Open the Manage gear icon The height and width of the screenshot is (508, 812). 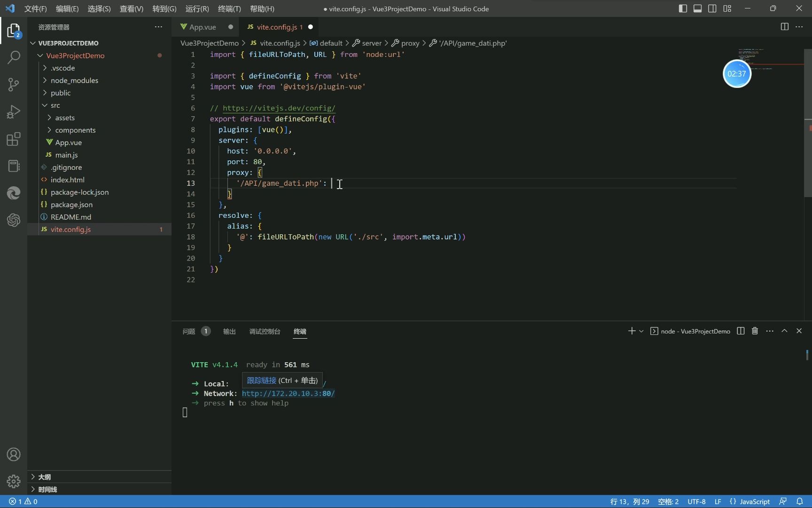(14, 481)
